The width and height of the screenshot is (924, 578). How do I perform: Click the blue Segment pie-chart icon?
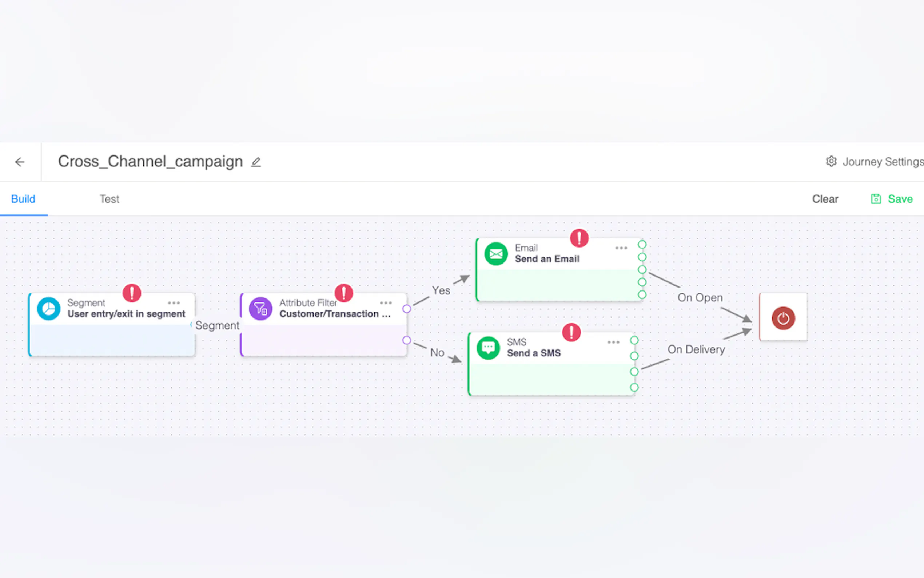click(x=48, y=309)
